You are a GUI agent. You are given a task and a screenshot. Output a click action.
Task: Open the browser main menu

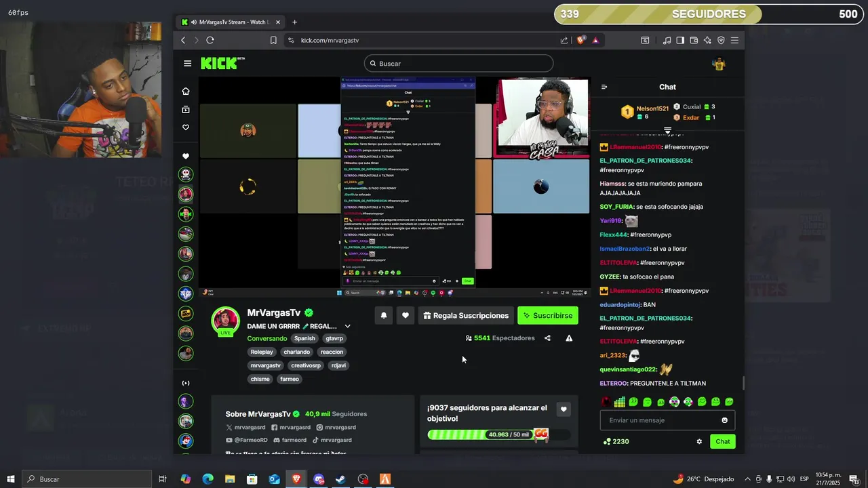coord(734,40)
